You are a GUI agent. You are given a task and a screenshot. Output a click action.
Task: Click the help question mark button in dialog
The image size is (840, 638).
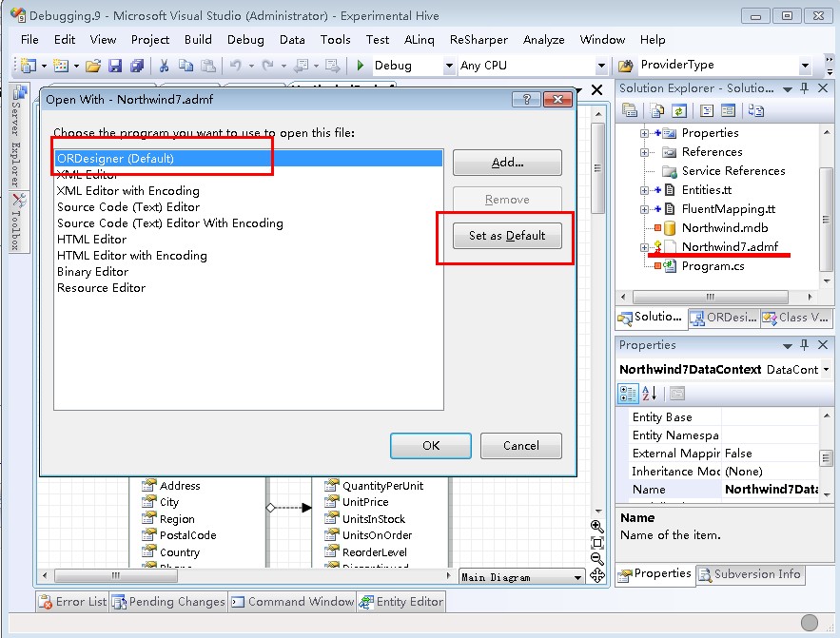(526, 99)
